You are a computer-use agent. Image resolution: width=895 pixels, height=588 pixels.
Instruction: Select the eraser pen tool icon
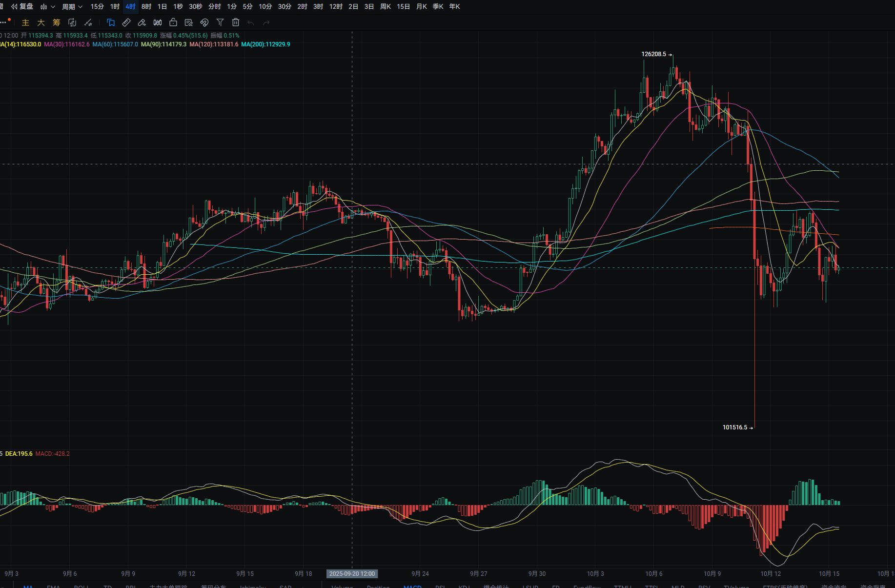[142, 22]
